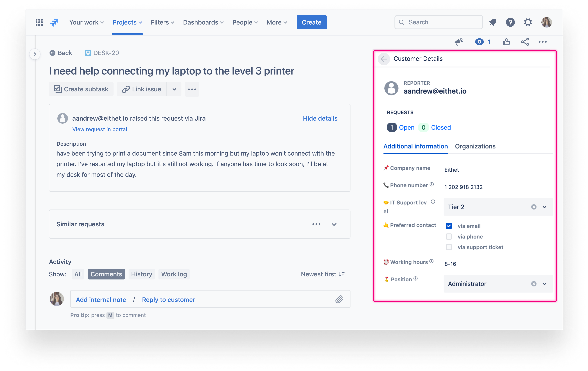Click the notifications bell icon
This screenshot has height=371, width=588.
click(x=493, y=22)
